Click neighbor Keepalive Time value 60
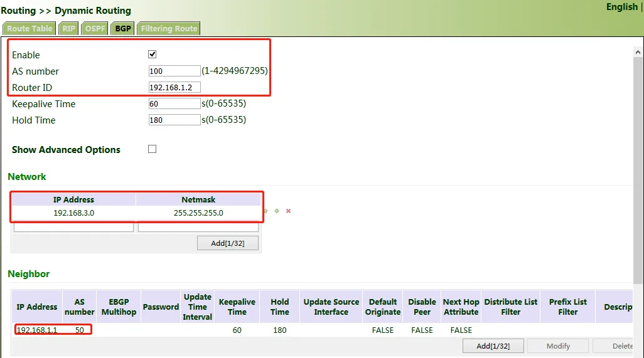Viewport: 644px width, 358px height. click(237, 330)
